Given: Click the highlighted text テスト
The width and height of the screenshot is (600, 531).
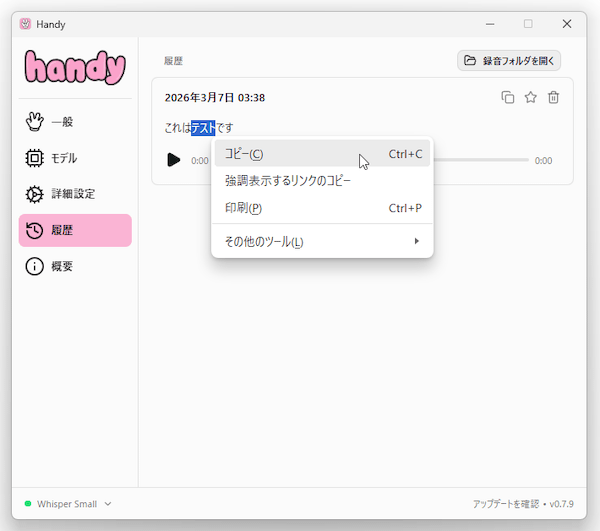Looking at the screenshot, I should [x=203, y=128].
